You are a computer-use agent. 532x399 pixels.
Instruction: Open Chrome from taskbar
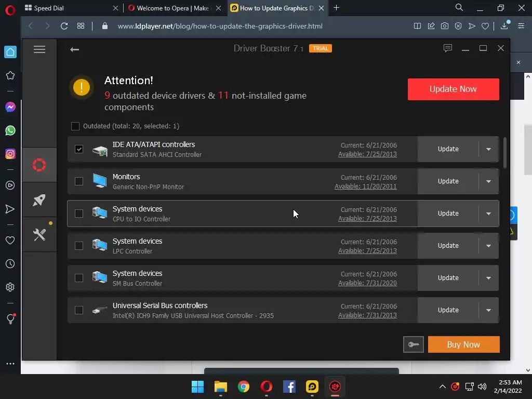243,387
